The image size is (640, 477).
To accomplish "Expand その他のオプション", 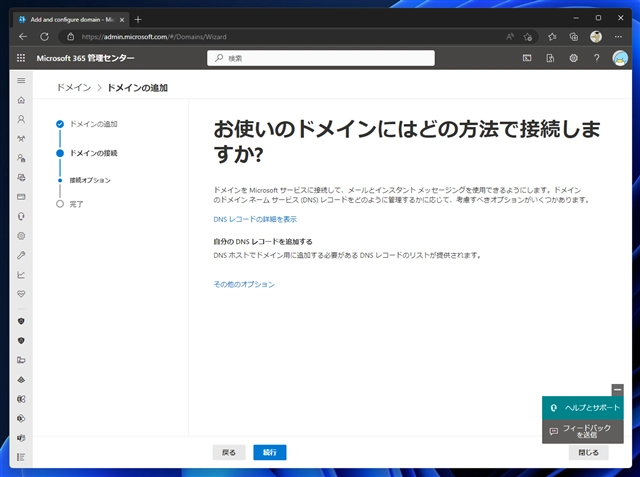I will [243, 284].
